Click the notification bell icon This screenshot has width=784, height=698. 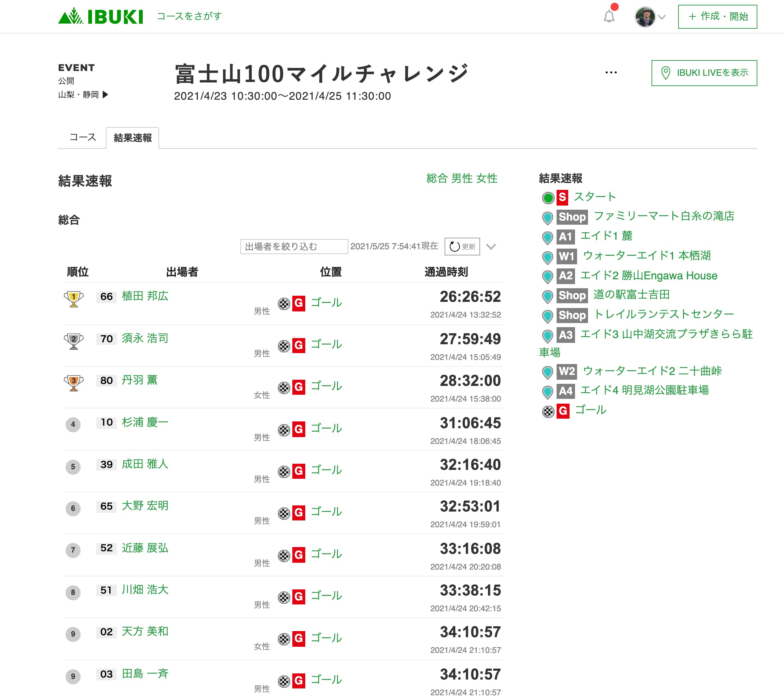609,16
